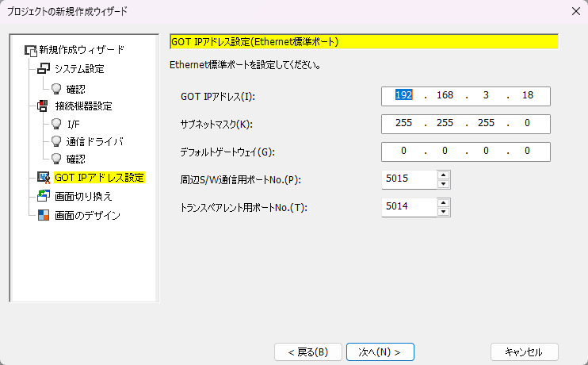Image resolution: width=588 pixels, height=365 pixels.
Task: Select 通信ドライバ step in wizard tree
Action: click(x=95, y=141)
